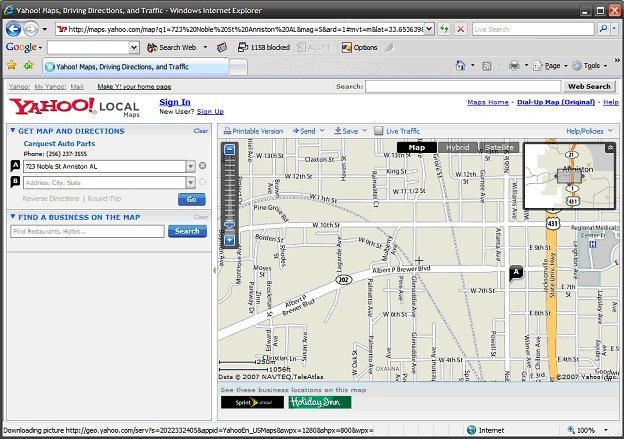Click Make Y! your home page link

134,86
